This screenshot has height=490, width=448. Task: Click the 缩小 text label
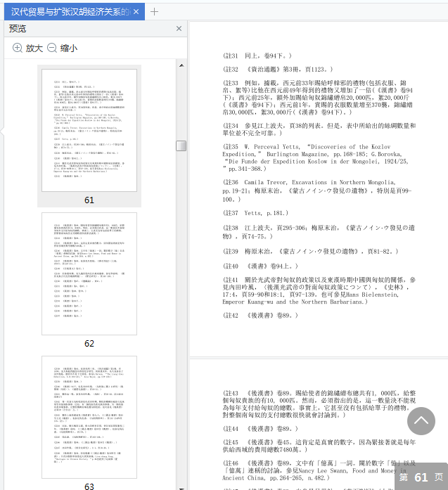coord(69,48)
